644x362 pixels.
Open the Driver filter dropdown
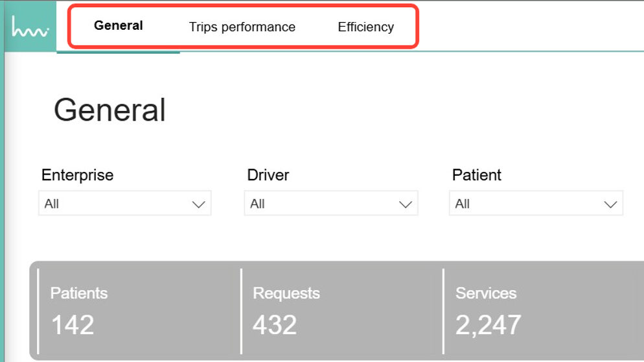(x=330, y=204)
